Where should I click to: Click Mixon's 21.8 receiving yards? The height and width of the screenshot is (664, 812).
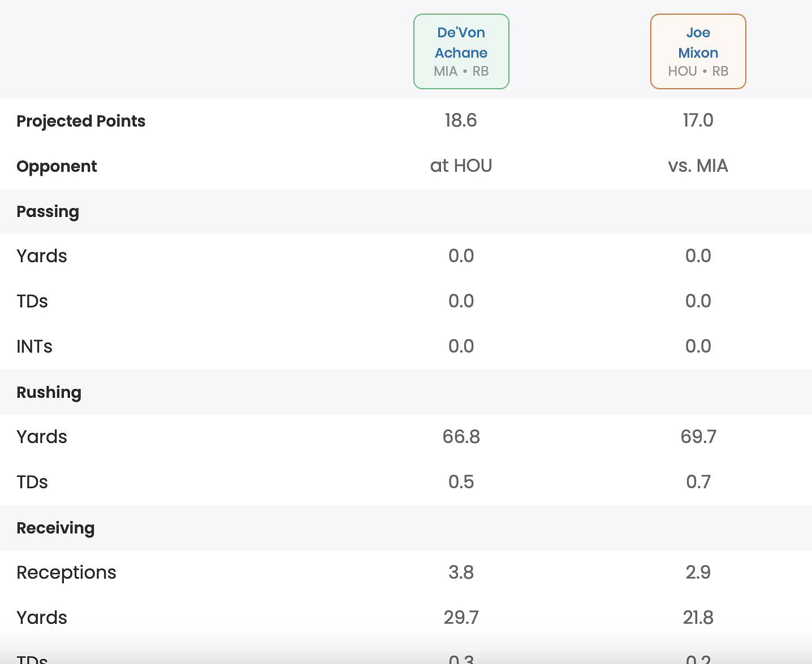point(698,618)
